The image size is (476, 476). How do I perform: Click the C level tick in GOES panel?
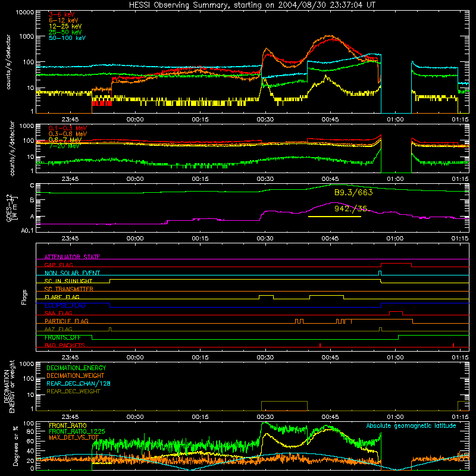(32, 186)
